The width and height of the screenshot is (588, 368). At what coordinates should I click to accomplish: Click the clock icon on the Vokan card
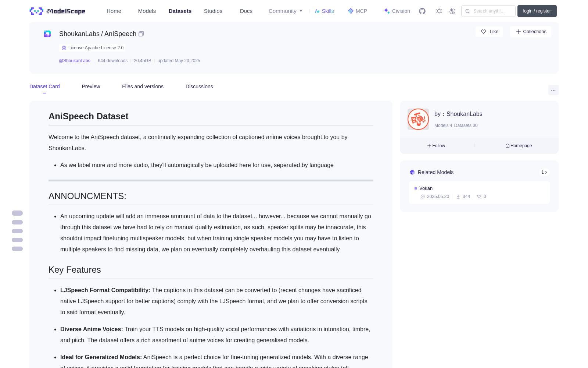point(423,197)
